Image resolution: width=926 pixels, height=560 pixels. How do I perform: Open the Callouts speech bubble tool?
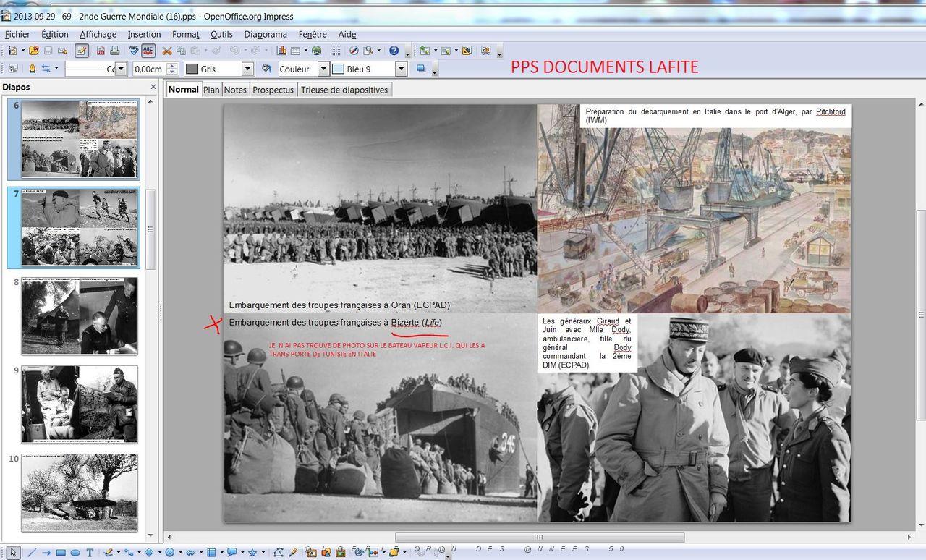(232, 553)
